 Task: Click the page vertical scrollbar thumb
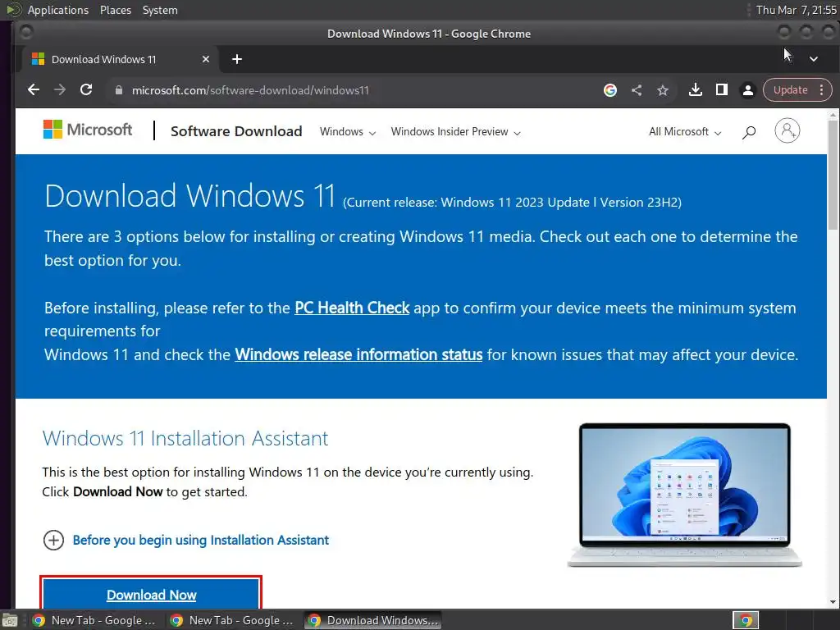833,175
